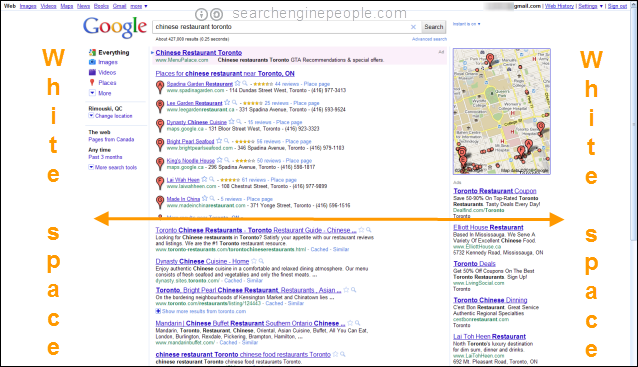The height and width of the screenshot is (367, 638).
Task: Select the Everything filter icon
Action: 92,52
